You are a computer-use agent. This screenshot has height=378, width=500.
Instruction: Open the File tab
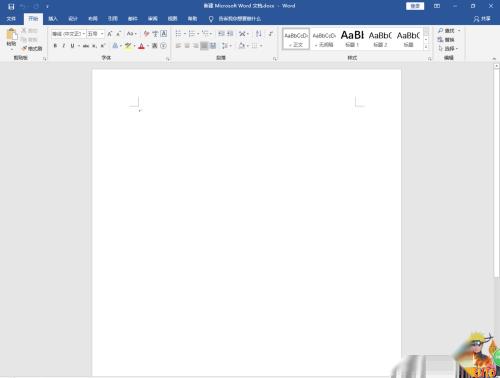[x=11, y=19]
